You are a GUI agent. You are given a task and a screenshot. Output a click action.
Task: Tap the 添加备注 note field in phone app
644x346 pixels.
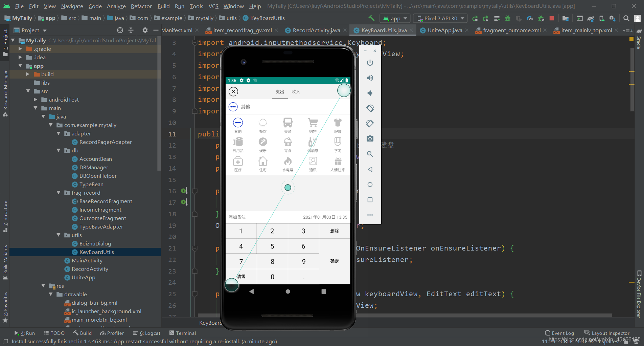coord(237,217)
